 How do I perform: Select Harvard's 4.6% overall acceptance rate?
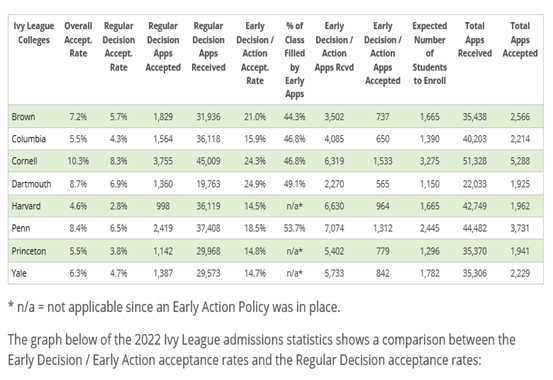(78, 206)
